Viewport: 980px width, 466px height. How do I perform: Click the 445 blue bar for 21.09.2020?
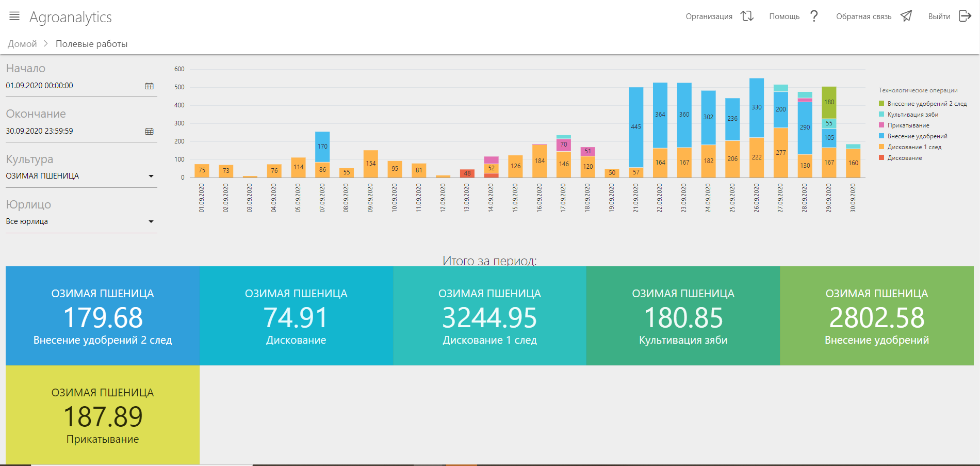[635, 127]
